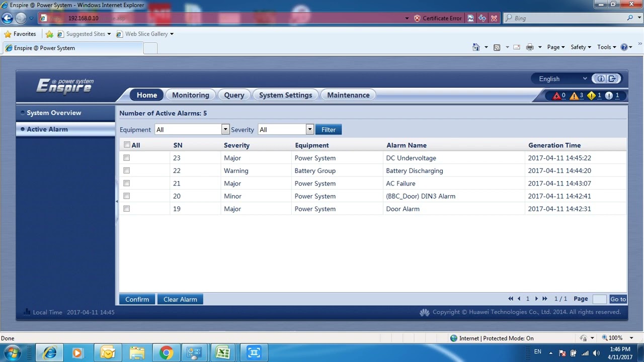Screen dimensions: 644x362
Task: Open the English language dropdown
Action: 562,78
